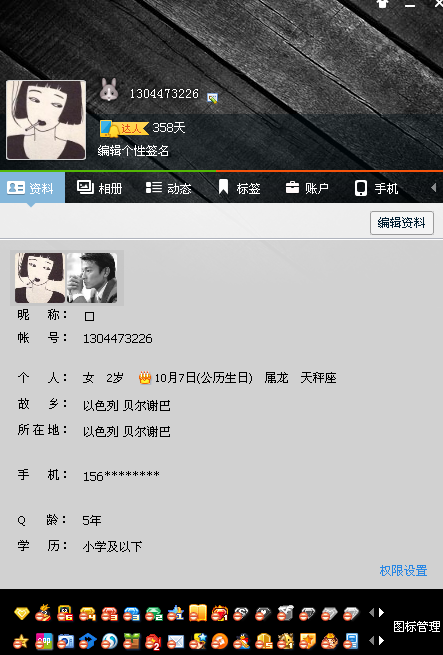Click the open book icon in icon bar
This screenshot has width=443, height=655.
tap(198, 613)
